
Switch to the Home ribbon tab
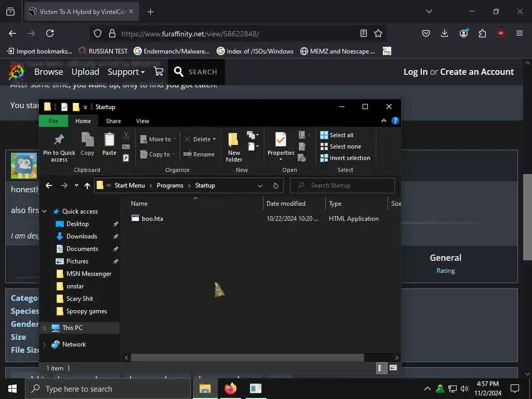coord(83,121)
